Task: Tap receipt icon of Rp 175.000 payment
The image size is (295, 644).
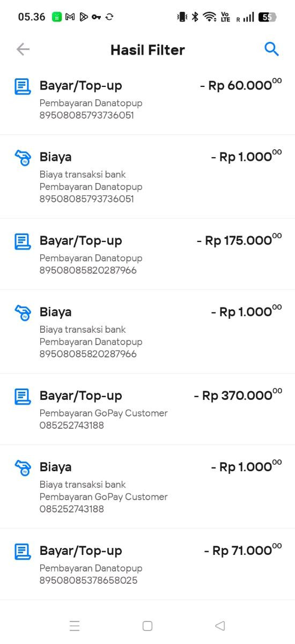Action: tap(23, 241)
